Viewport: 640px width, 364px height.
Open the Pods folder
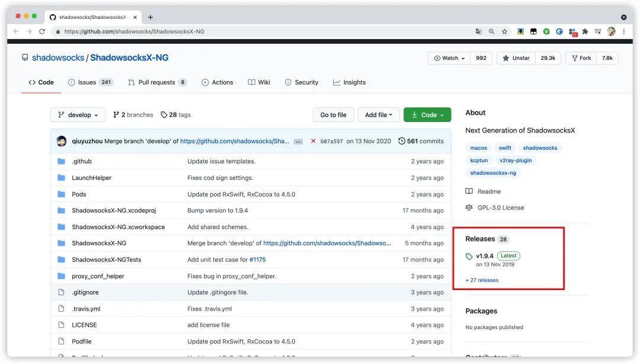(79, 195)
